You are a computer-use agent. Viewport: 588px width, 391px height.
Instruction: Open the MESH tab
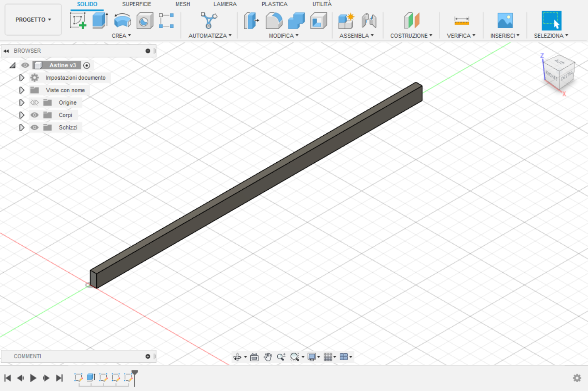tap(183, 4)
